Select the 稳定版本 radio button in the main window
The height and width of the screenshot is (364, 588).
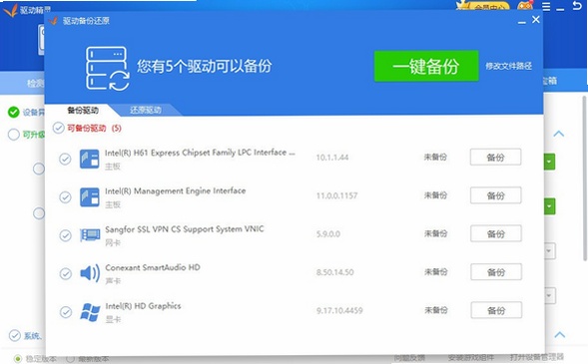click(x=18, y=359)
